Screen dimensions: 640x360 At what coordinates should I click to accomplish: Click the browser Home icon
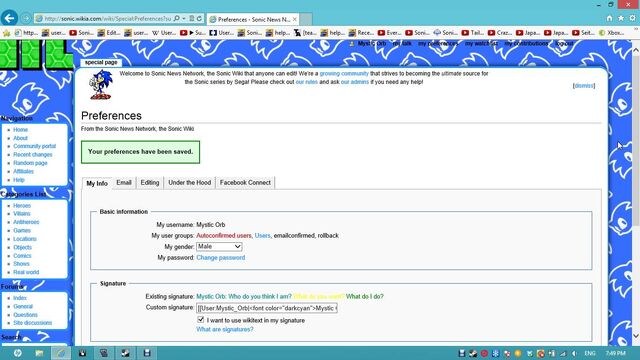(x=609, y=18)
